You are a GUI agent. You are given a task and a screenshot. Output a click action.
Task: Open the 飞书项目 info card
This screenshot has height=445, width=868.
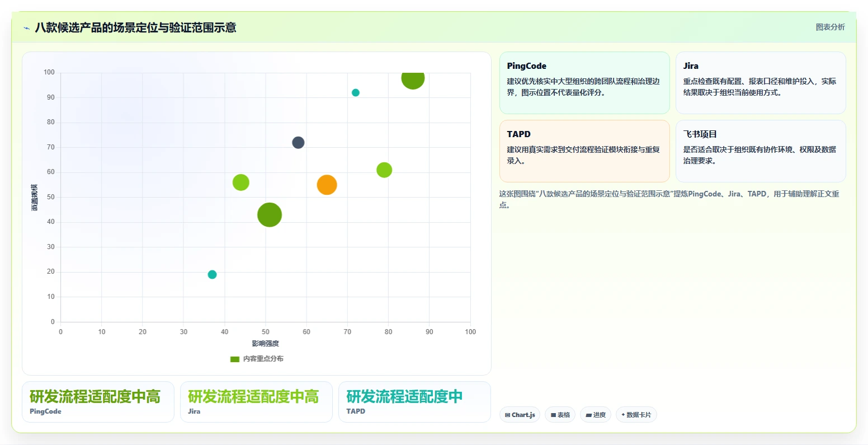[x=761, y=151]
